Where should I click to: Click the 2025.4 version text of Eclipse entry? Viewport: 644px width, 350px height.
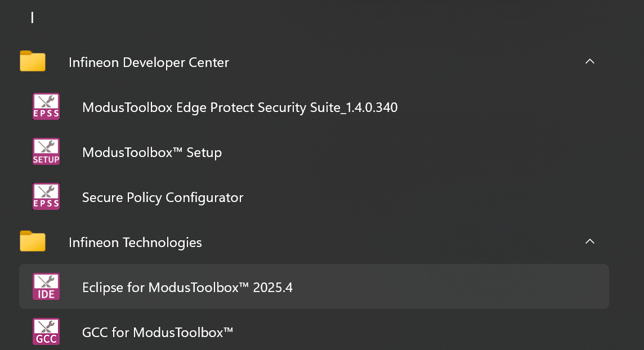(273, 288)
